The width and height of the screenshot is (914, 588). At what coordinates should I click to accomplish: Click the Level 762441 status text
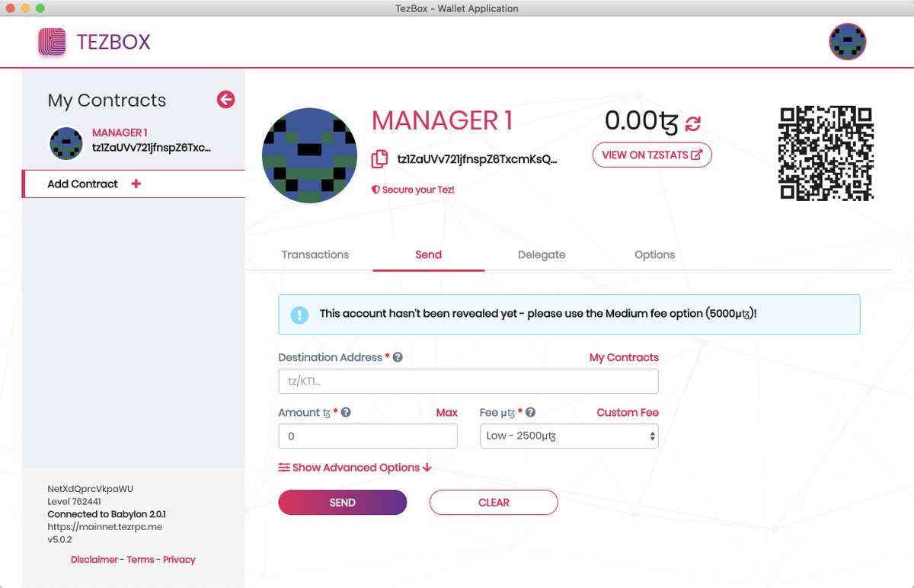point(74,501)
